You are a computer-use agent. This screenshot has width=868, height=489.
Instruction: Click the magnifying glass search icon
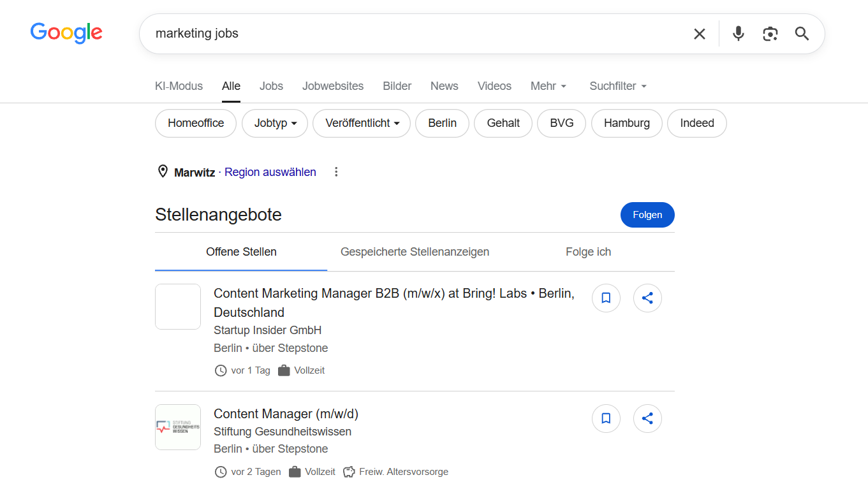802,34
